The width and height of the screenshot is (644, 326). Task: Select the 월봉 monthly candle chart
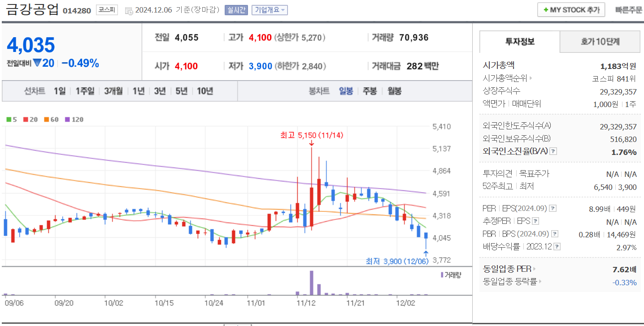[x=394, y=91]
